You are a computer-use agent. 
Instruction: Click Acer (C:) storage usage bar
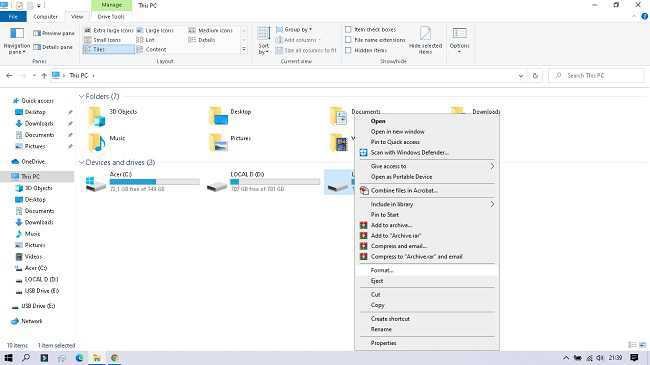click(155, 182)
